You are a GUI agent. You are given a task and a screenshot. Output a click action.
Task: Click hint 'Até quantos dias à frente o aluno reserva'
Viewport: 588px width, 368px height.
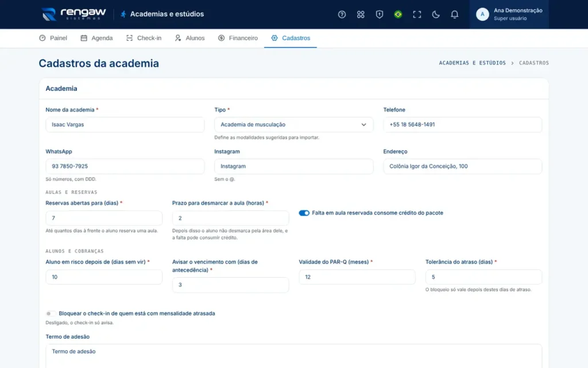(102, 231)
